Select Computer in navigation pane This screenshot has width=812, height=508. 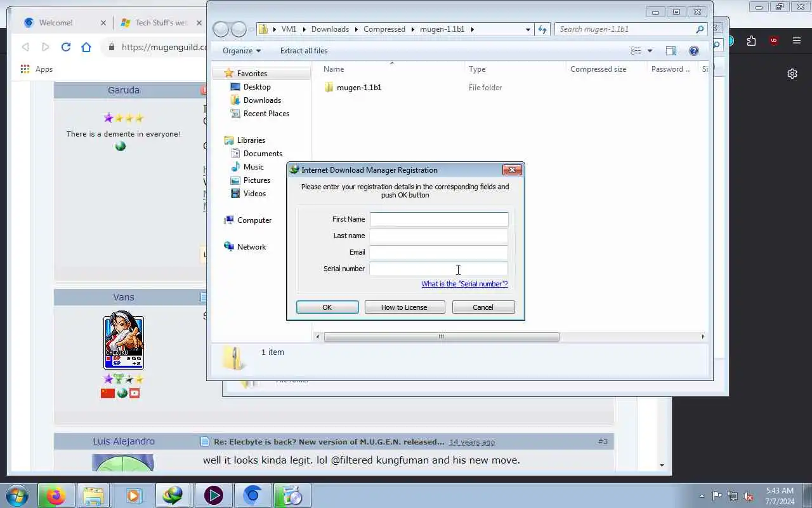(x=254, y=220)
